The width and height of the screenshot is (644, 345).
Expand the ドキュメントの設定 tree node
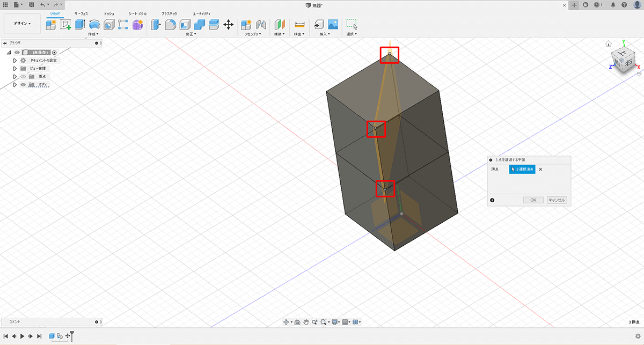(x=15, y=61)
